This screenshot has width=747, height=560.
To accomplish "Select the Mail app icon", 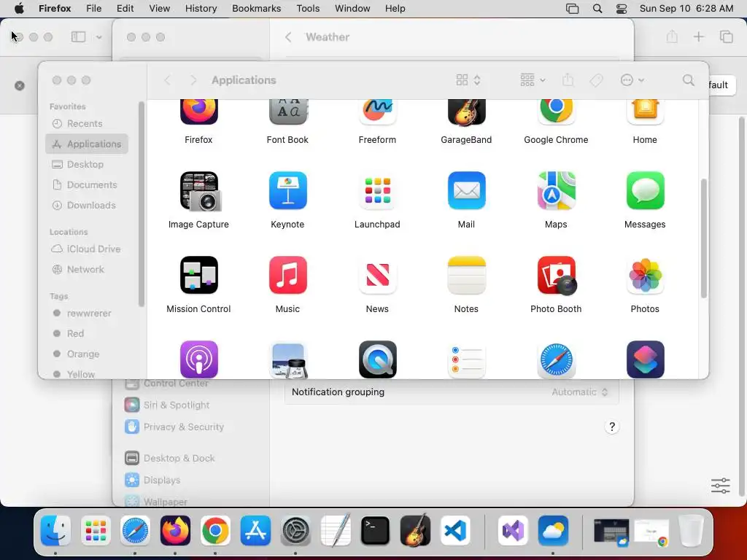I will coord(466,190).
